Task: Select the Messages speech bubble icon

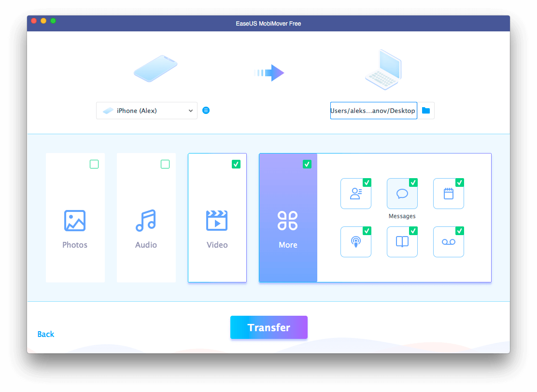Action: 402,194
